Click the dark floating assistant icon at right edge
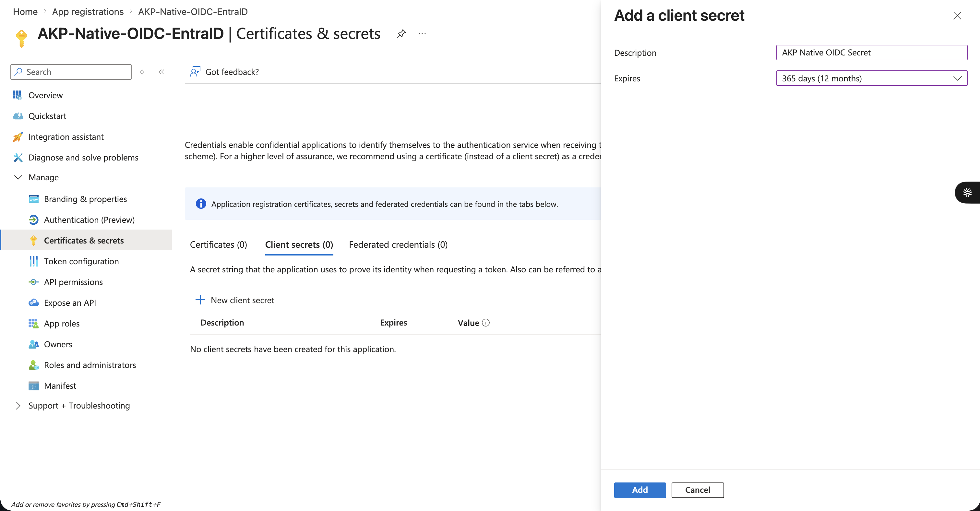Image resolution: width=980 pixels, height=511 pixels. click(967, 193)
